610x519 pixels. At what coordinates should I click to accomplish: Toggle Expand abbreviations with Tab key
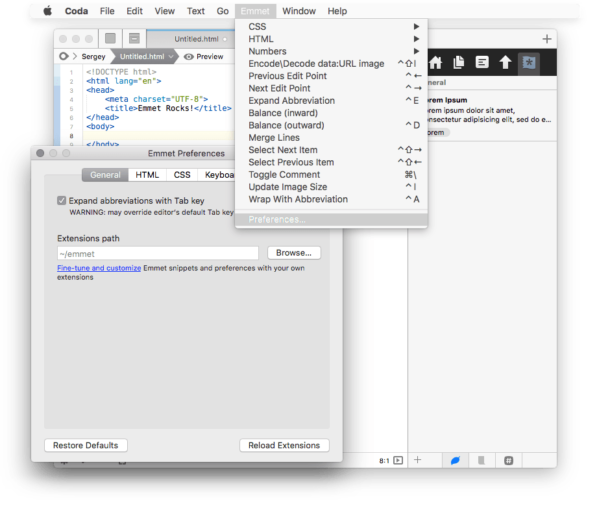tap(61, 201)
